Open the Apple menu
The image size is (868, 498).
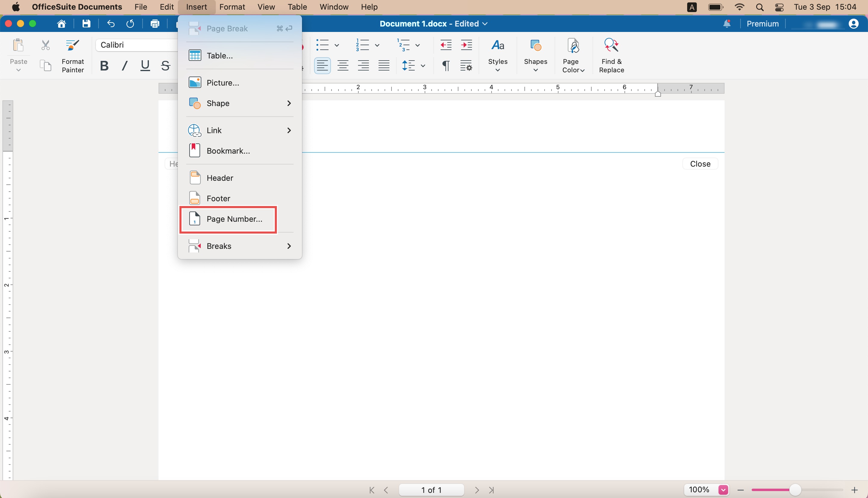coord(16,7)
